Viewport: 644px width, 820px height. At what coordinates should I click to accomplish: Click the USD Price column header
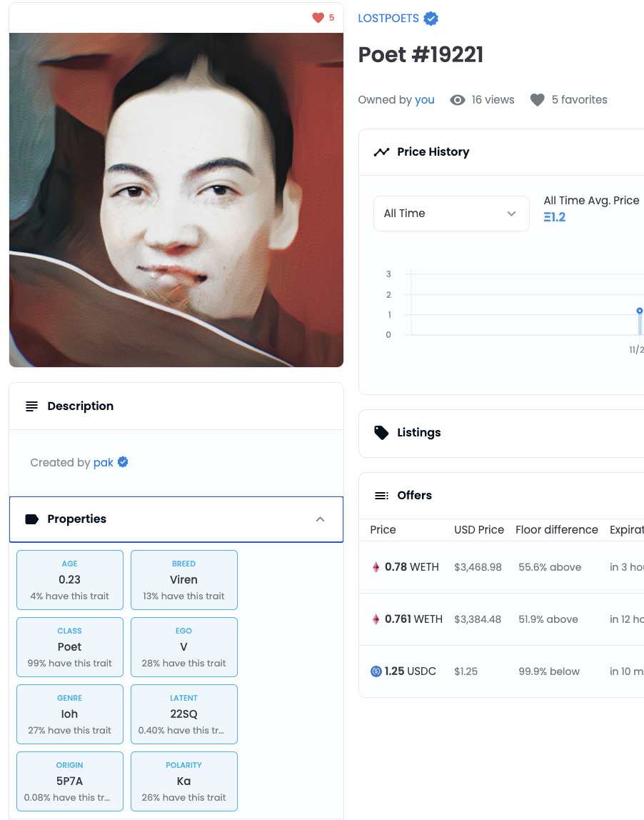click(479, 530)
